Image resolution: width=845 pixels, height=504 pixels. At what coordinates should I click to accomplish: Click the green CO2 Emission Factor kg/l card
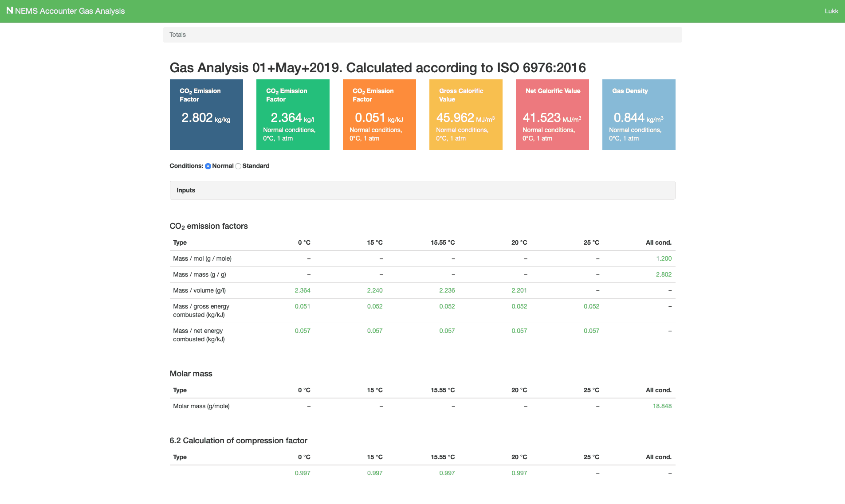pos(293,115)
